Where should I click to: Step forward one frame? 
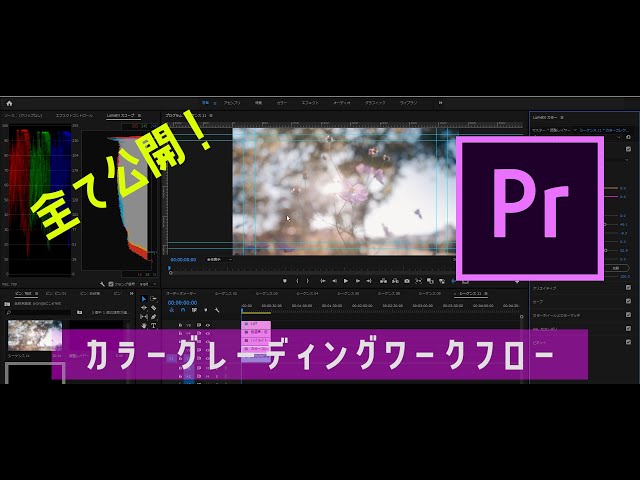click(x=358, y=281)
